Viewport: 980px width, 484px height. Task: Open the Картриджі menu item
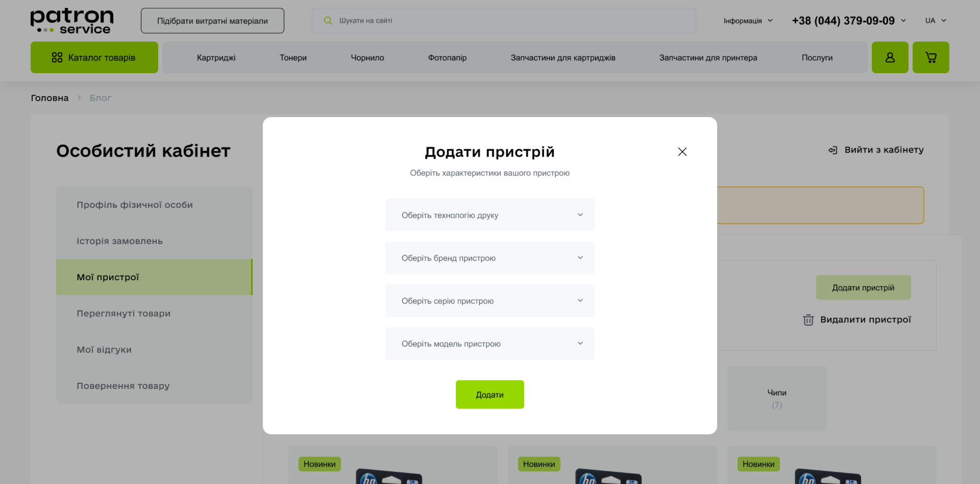216,58
